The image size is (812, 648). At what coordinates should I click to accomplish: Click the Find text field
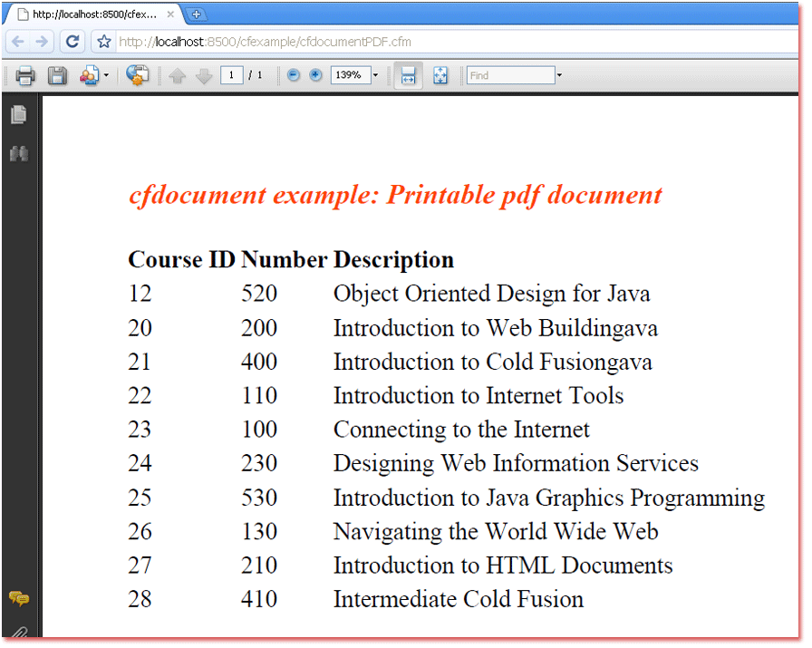(x=510, y=75)
